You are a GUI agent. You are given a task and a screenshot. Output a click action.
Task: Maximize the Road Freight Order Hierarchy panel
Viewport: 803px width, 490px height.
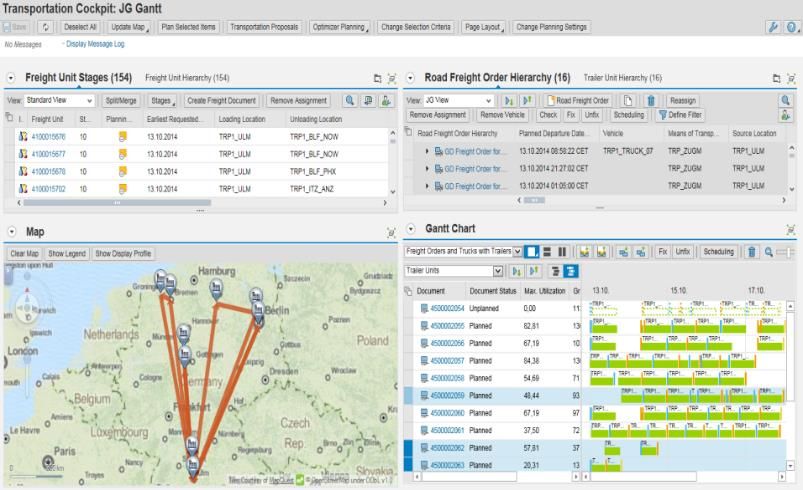click(x=791, y=78)
